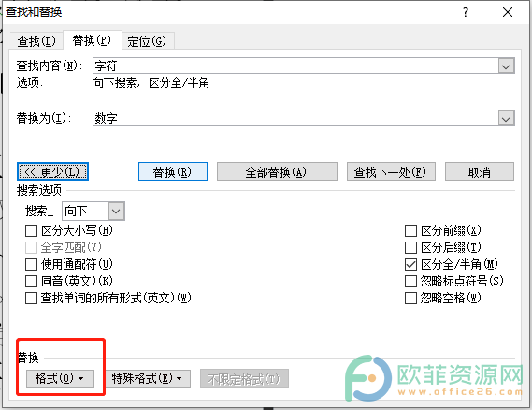
Task: Click the help question mark icon
Action: coord(466,12)
